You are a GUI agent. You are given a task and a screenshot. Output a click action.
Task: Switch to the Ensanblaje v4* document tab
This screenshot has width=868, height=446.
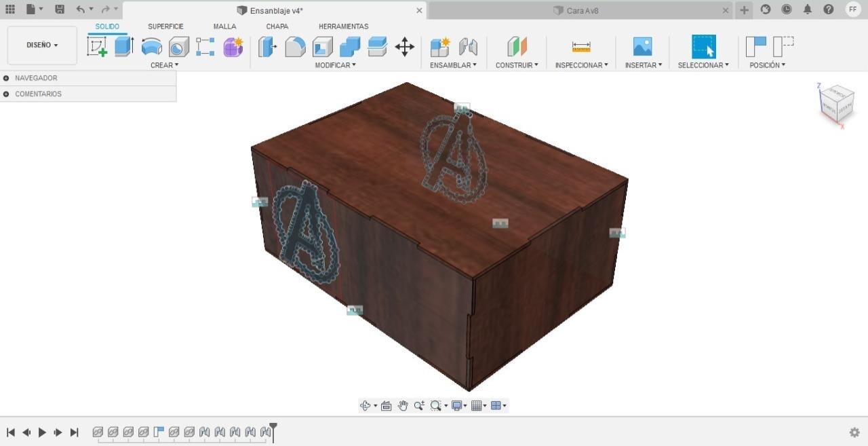click(275, 10)
